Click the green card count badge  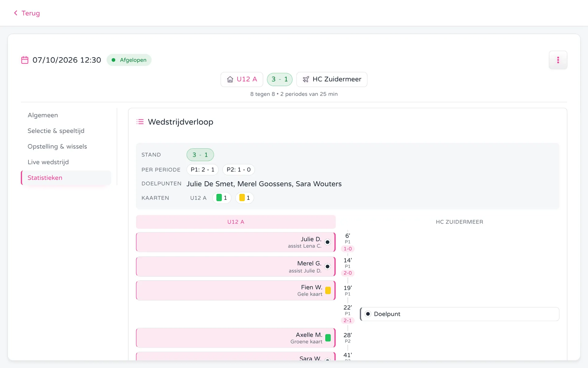tap(222, 198)
